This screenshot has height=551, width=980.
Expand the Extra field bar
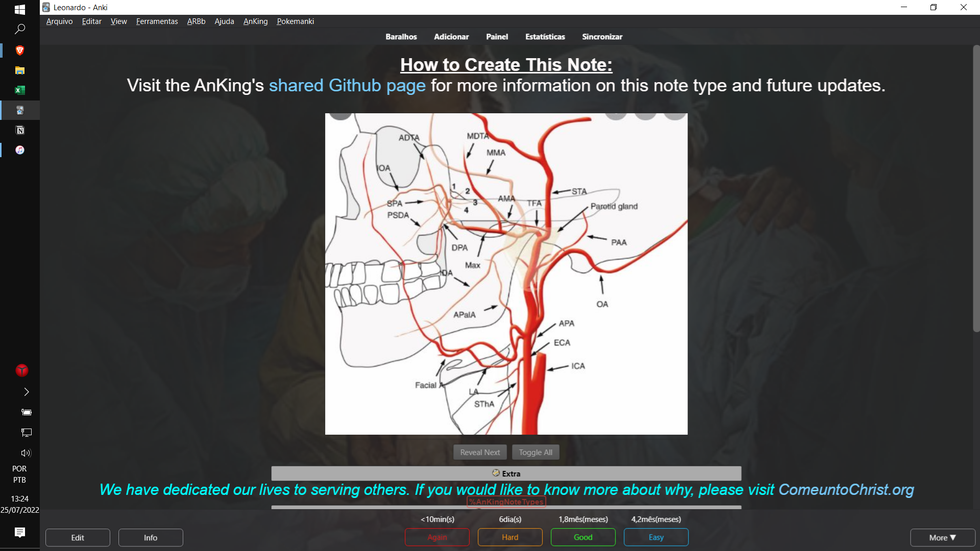pyautogui.click(x=506, y=473)
